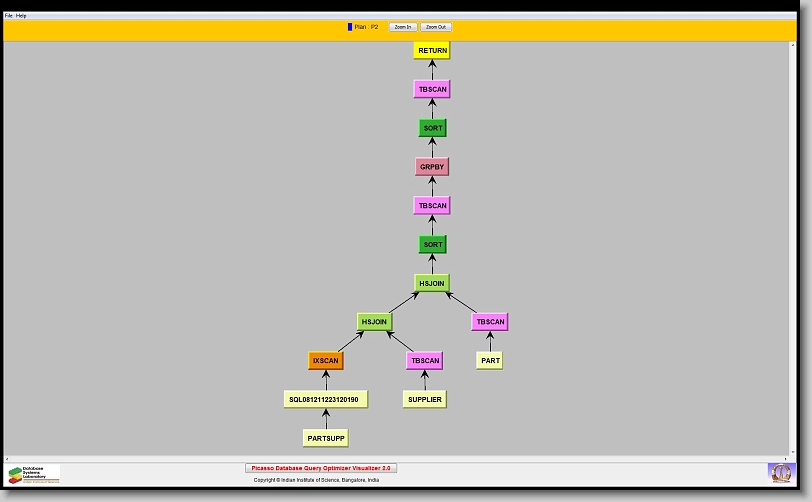Select the GRPBY operator node
The width and height of the screenshot is (812, 502).
(432, 167)
